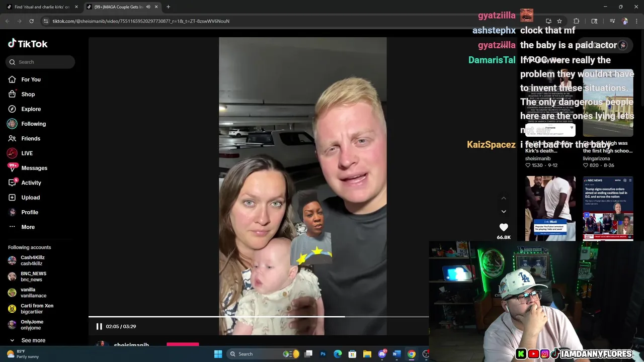
Task: Open the sheisimanib Kirk's death video
Action: pos(550,103)
